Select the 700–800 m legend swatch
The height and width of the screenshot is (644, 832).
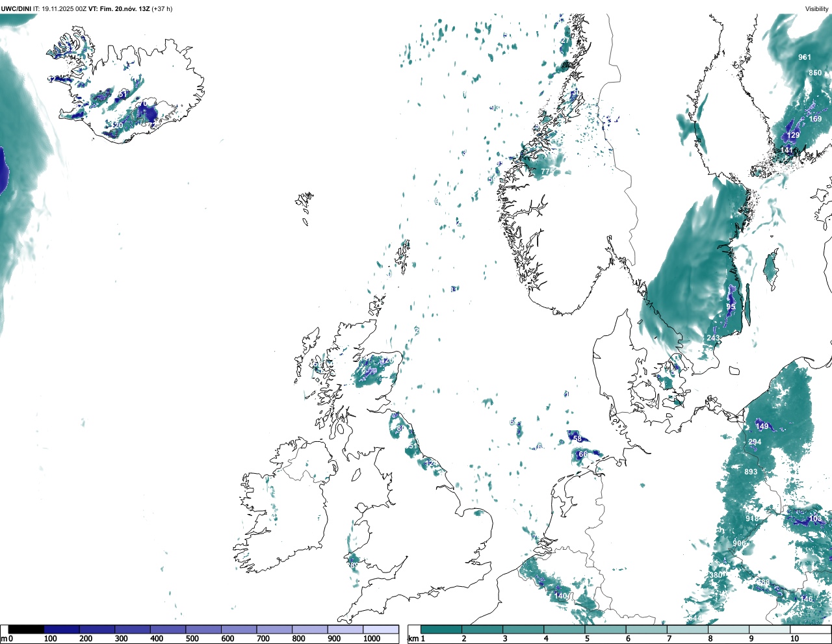(274, 629)
